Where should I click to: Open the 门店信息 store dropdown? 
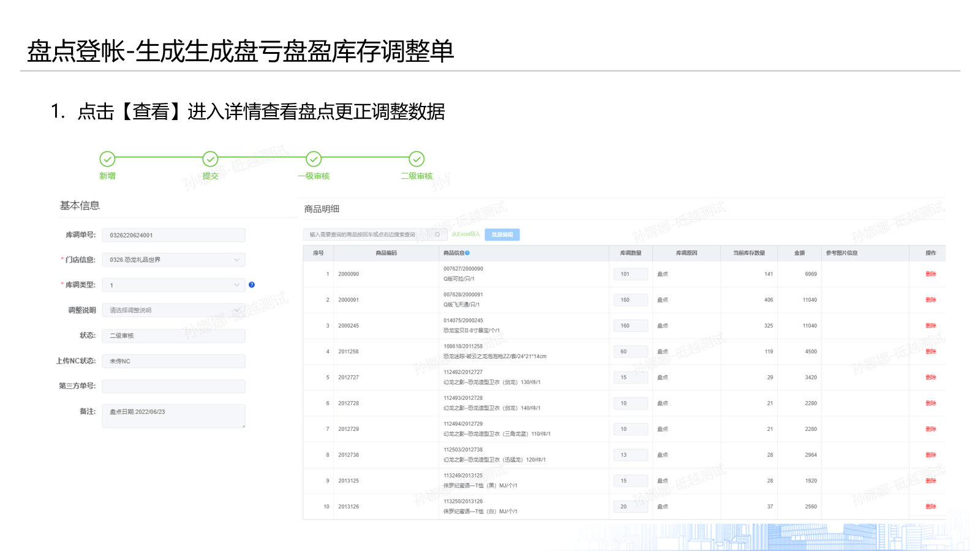[x=173, y=260]
